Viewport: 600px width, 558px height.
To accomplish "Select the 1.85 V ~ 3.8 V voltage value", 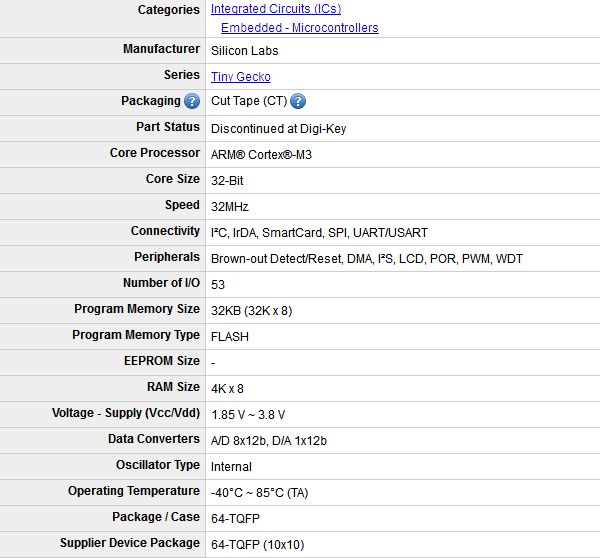I will click(x=248, y=415).
